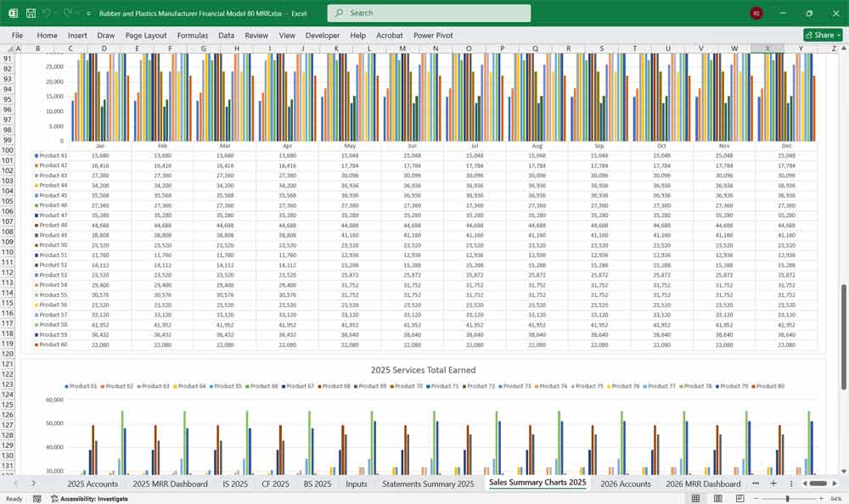
Task: Switch to Normal view in the status bar
Action: 695,498
